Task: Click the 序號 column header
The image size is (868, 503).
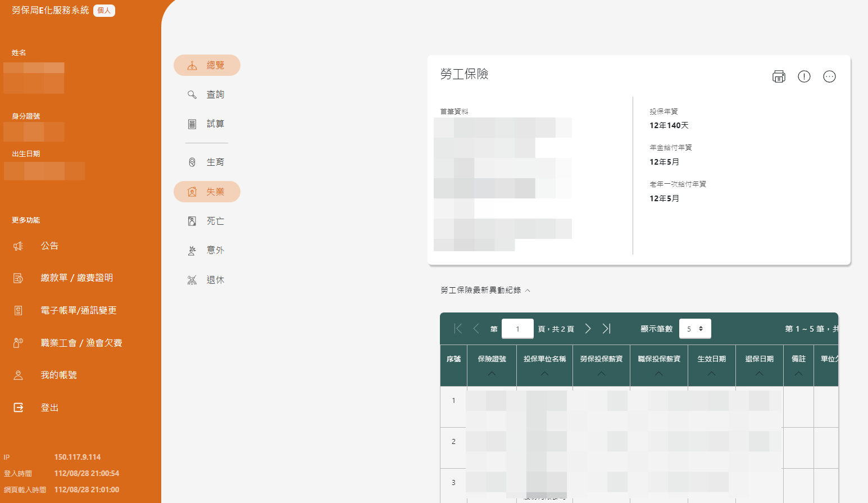Action: click(x=453, y=359)
